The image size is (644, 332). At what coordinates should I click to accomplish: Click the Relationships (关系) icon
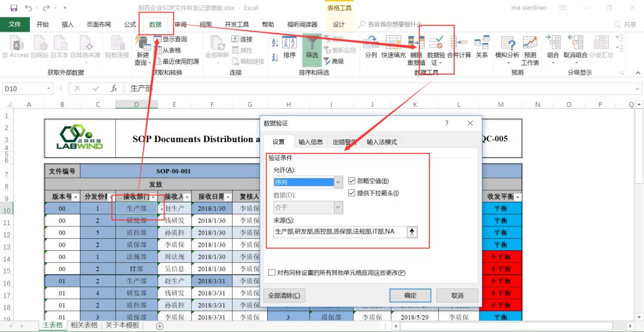point(481,45)
